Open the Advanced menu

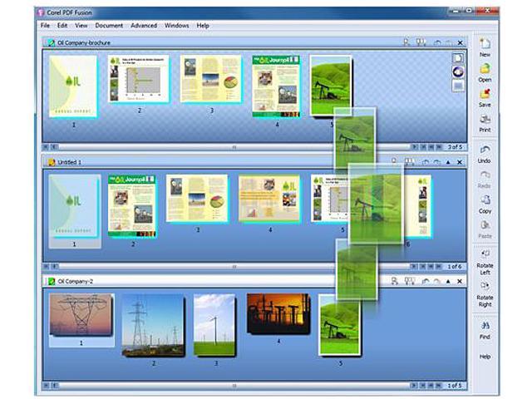144,26
